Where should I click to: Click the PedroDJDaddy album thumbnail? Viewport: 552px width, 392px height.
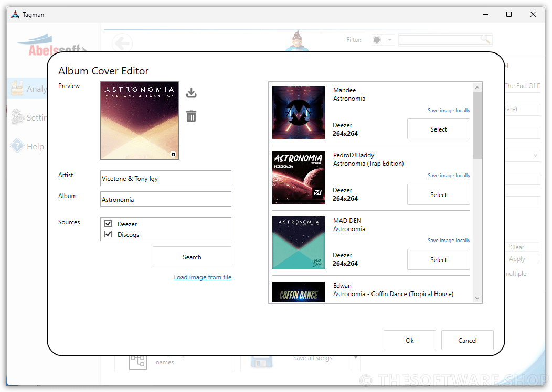[299, 178]
